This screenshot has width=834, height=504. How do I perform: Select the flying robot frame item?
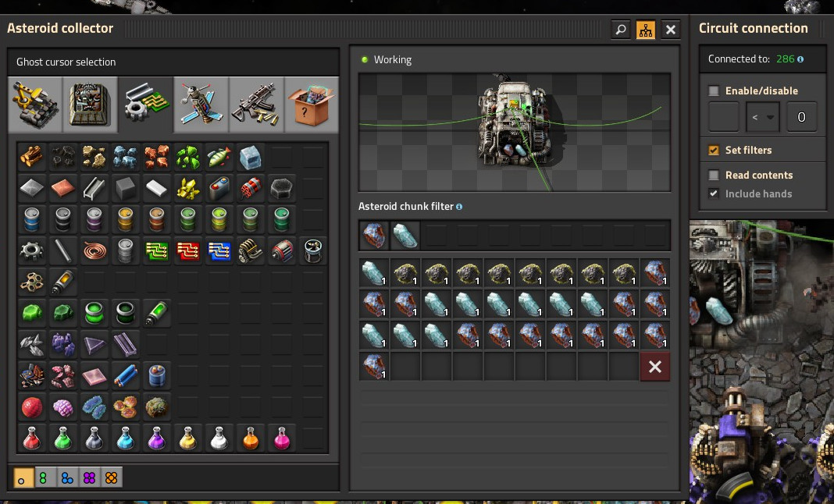[313, 250]
